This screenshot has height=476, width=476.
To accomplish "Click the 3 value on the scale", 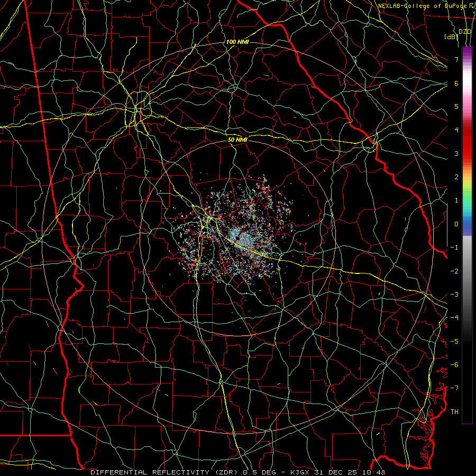I will point(456,153).
